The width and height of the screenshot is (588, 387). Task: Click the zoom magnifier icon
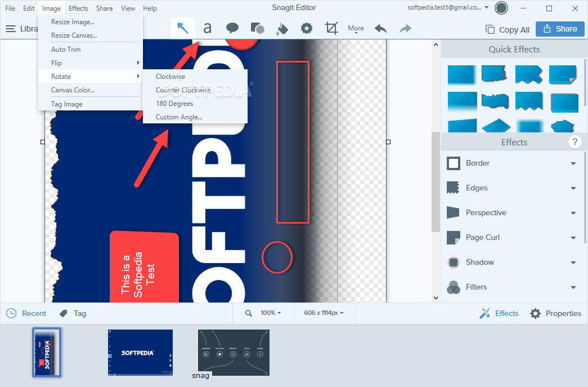click(x=248, y=313)
